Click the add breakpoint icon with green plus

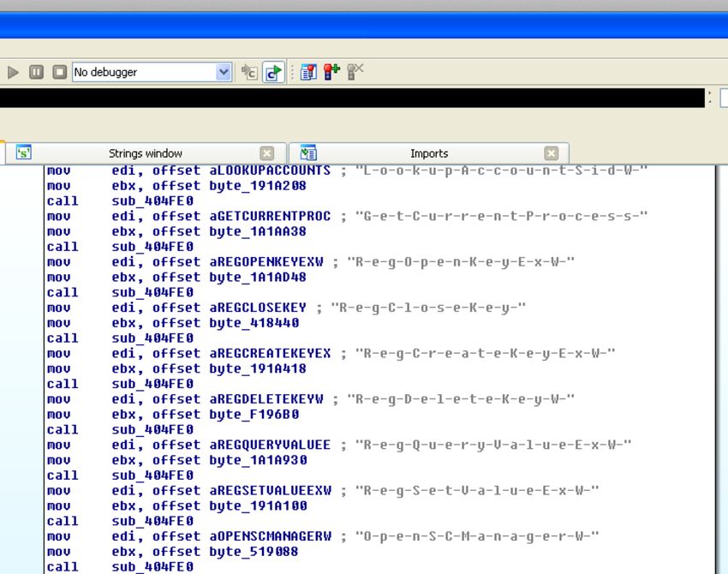pyautogui.click(x=331, y=72)
